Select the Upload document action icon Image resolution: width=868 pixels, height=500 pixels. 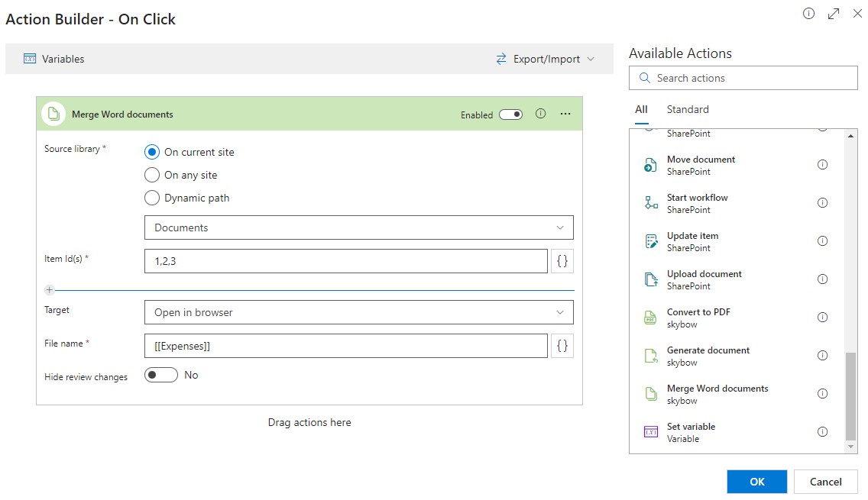tap(651, 279)
